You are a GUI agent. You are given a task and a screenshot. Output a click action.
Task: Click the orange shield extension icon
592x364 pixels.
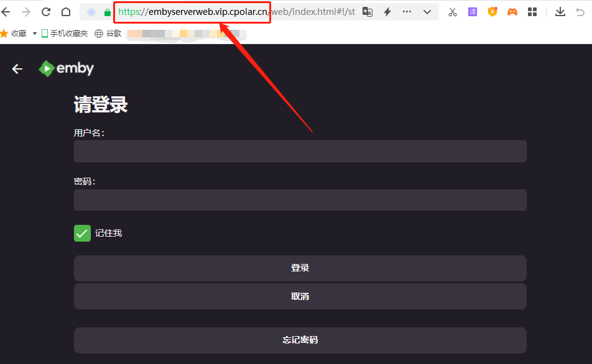[493, 12]
